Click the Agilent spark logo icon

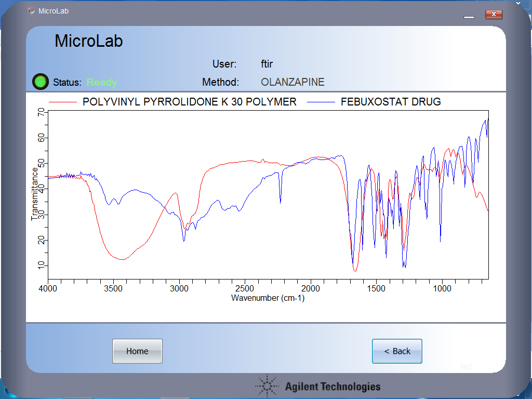[x=268, y=386]
